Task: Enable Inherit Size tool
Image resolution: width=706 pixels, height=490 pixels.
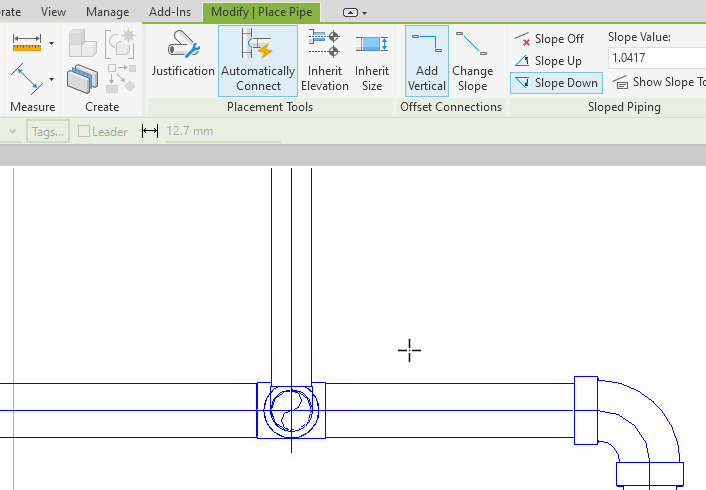Action: click(372, 60)
